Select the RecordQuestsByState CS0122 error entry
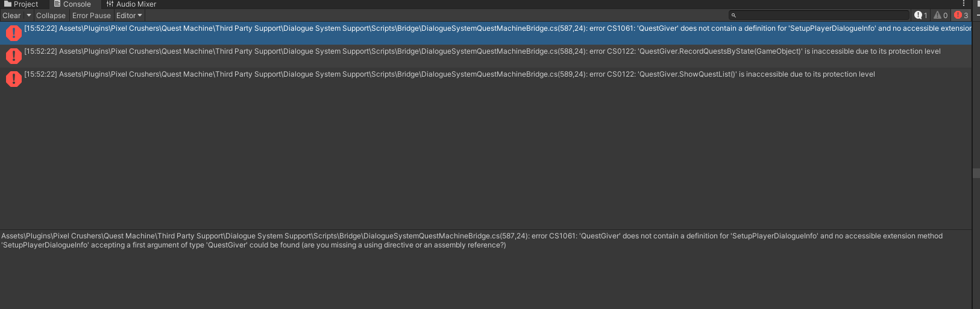The height and width of the screenshot is (309, 980). pos(486,56)
